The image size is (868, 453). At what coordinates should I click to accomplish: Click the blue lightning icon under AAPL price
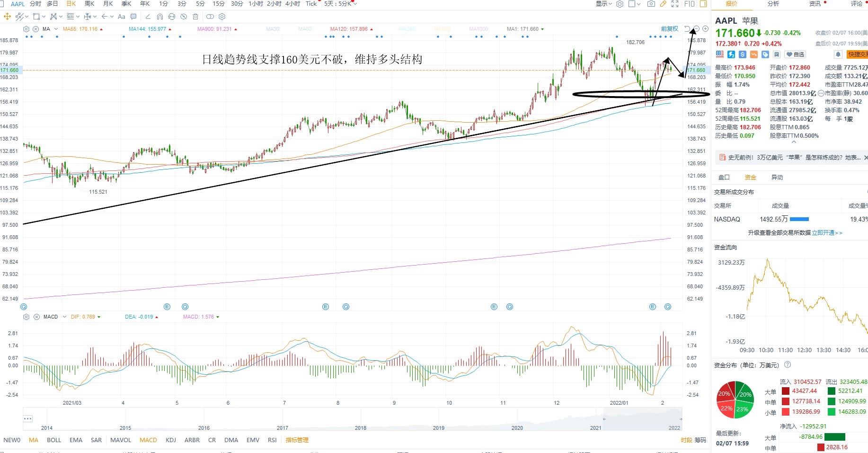click(x=731, y=54)
